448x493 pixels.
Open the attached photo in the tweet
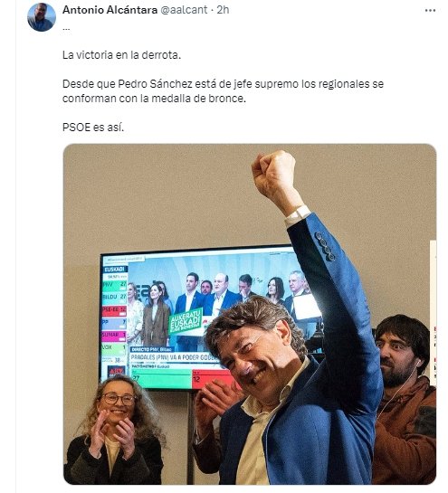[250, 314]
